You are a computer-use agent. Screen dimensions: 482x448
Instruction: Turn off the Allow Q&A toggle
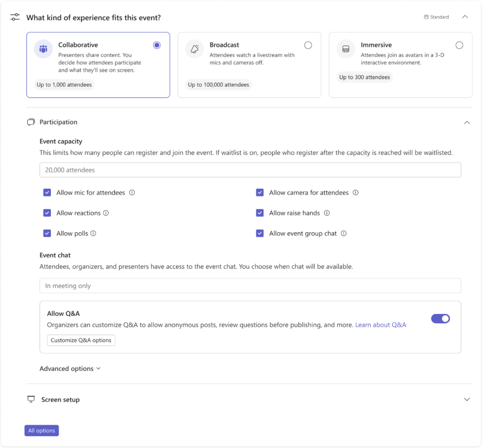pyautogui.click(x=441, y=319)
